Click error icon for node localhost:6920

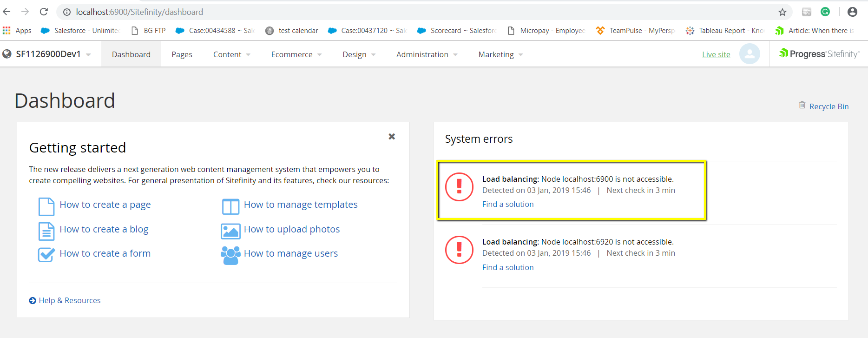459,250
